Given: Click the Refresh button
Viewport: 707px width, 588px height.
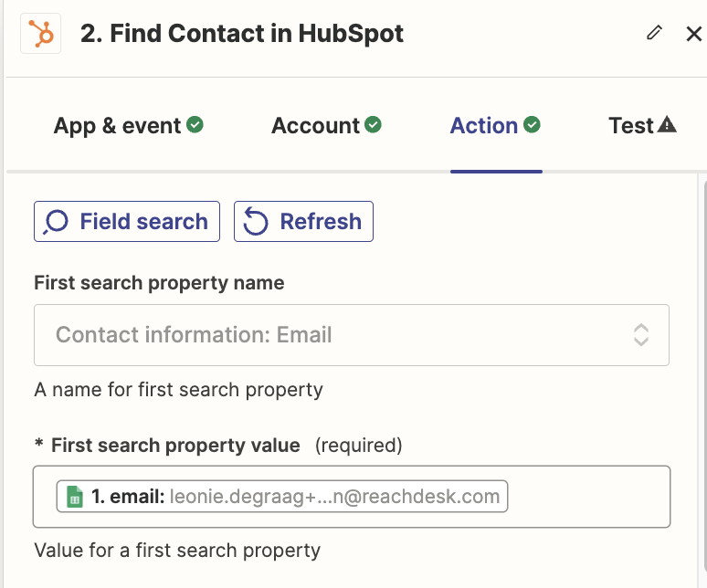Looking at the screenshot, I should pyautogui.click(x=303, y=222).
